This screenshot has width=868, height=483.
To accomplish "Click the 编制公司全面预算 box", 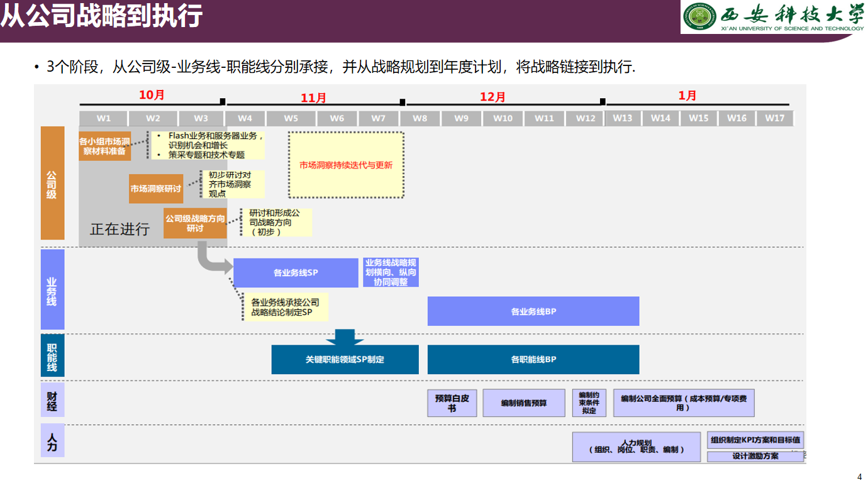I will (684, 403).
